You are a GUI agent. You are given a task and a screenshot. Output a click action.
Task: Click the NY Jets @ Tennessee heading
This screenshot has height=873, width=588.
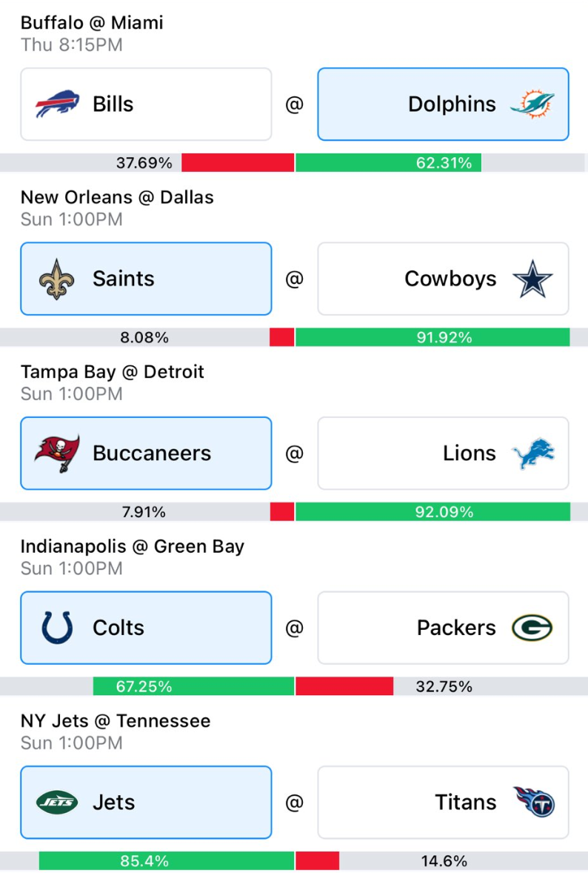[115, 721]
